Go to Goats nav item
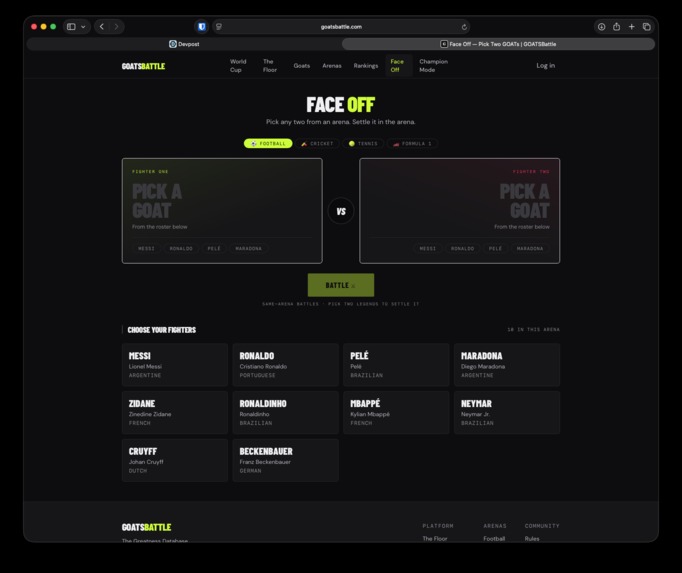682x573 pixels. [x=301, y=66]
